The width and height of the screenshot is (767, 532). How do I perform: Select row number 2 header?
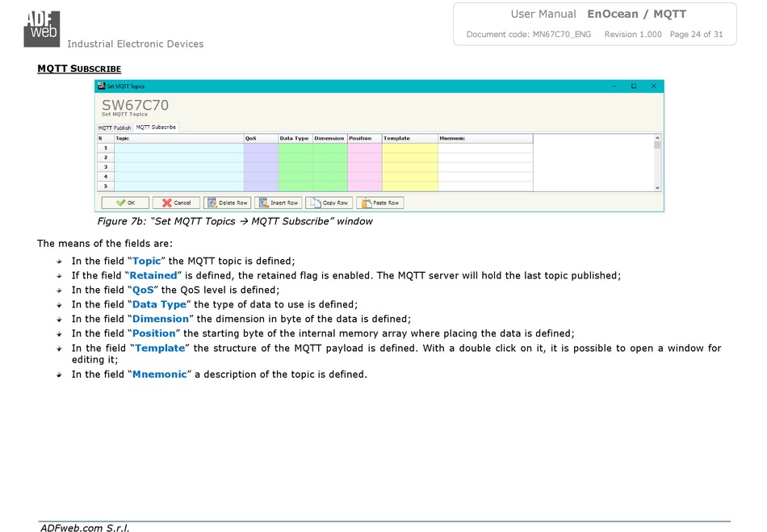point(106,157)
